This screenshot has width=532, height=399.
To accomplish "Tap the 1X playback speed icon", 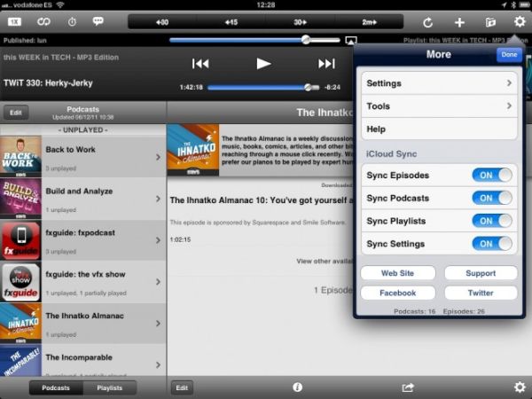I will coord(14,22).
